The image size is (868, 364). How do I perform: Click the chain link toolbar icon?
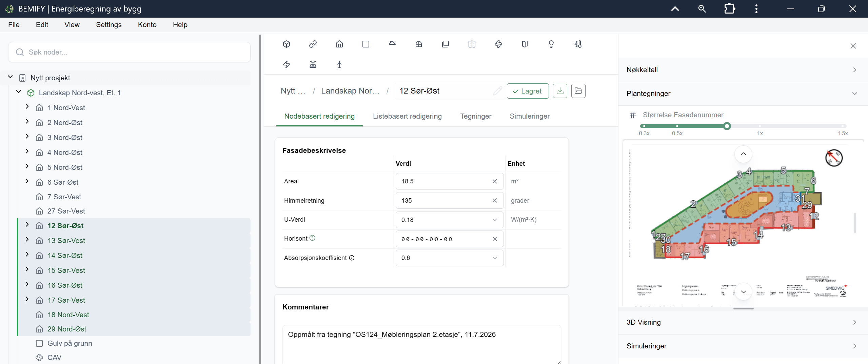coord(313,44)
